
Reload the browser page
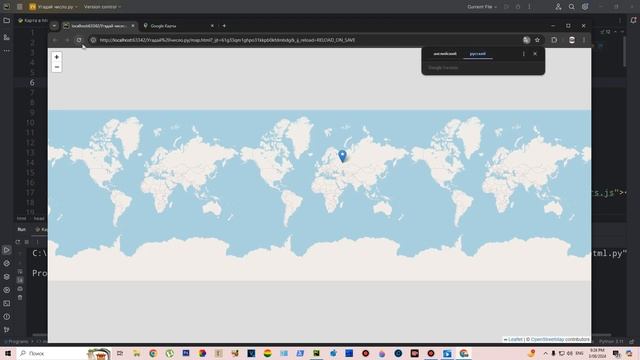click(79, 40)
